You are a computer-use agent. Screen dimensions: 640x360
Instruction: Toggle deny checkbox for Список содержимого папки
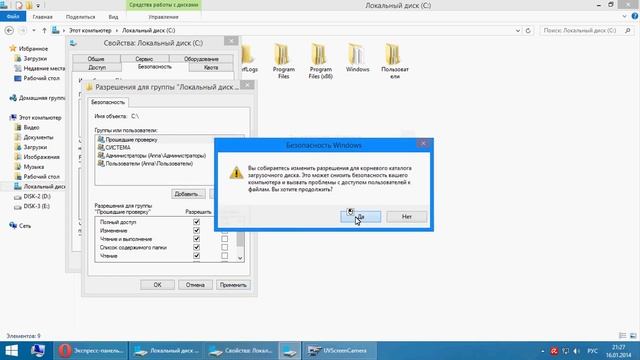pos(224,247)
